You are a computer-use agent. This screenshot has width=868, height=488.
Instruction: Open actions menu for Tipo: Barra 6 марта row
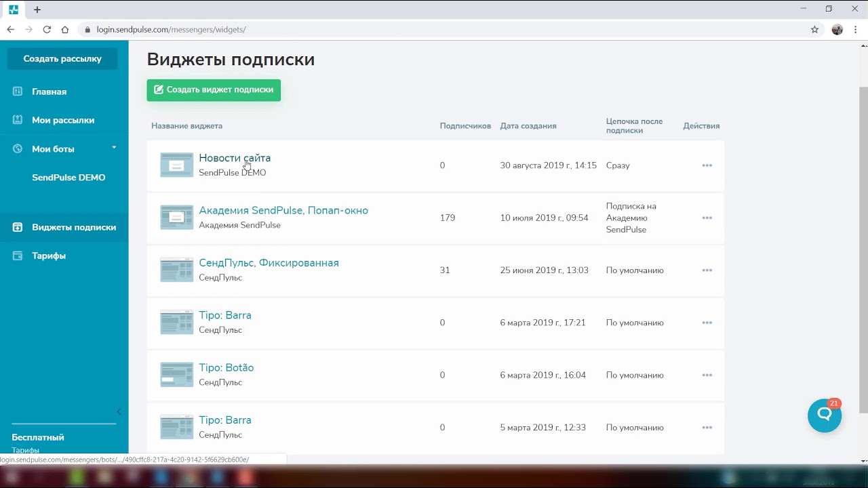pyautogui.click(x=707, y=323)
